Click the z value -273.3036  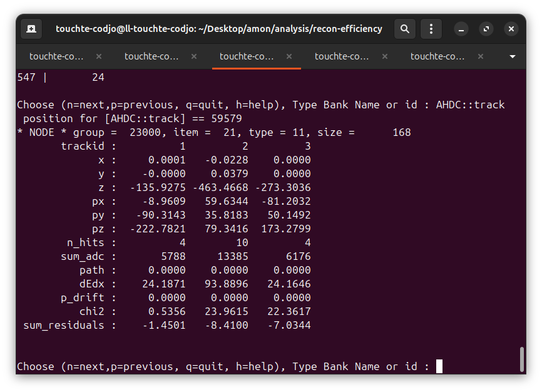[x=283, y=187]
